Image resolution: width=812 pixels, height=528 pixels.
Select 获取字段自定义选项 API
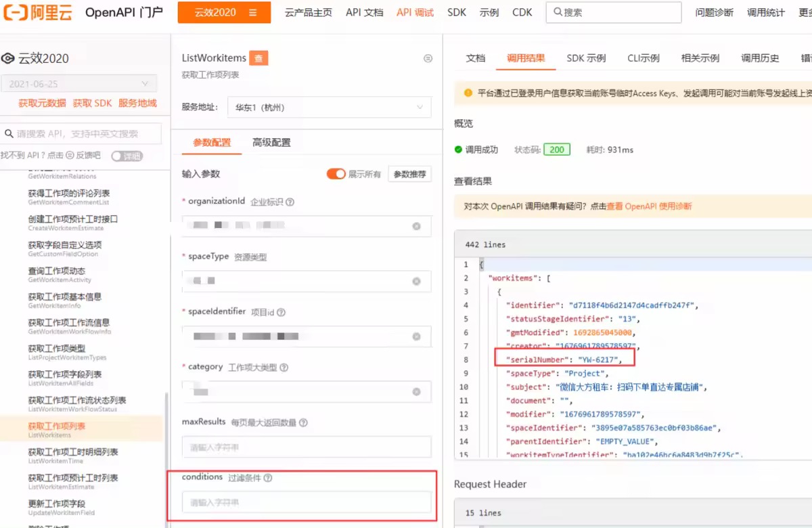coord(64,248)
